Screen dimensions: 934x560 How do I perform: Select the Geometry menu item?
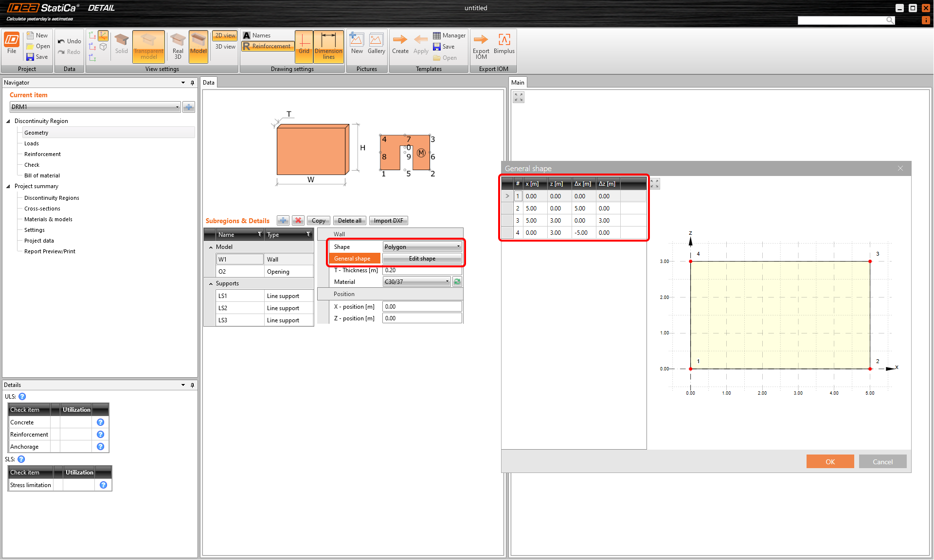pyautogui.click(x=36, y=133)
